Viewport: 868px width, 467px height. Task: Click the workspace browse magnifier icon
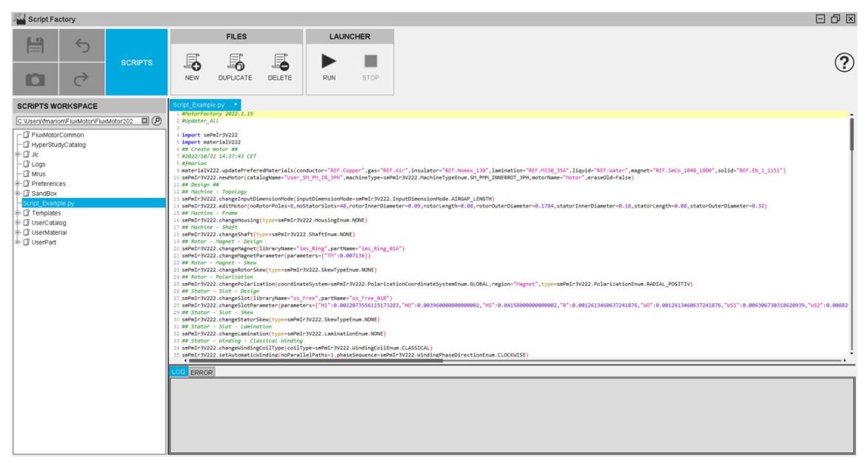pyautogui.click(x=157, y=121)
